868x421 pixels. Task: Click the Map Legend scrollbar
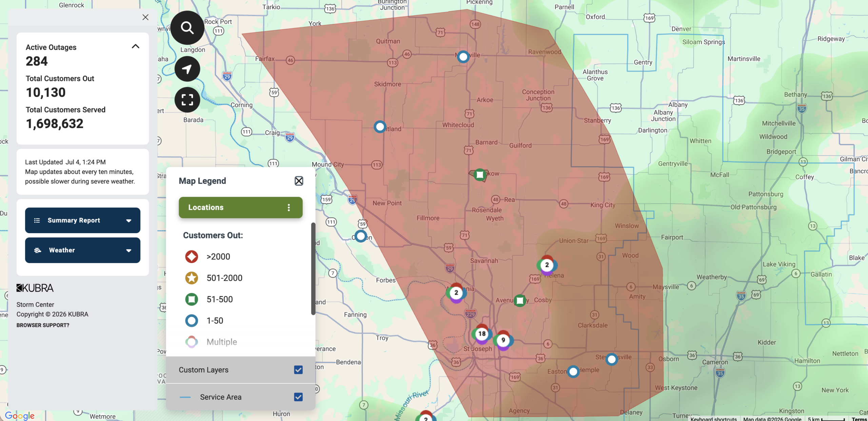click(x=313, y=269)
